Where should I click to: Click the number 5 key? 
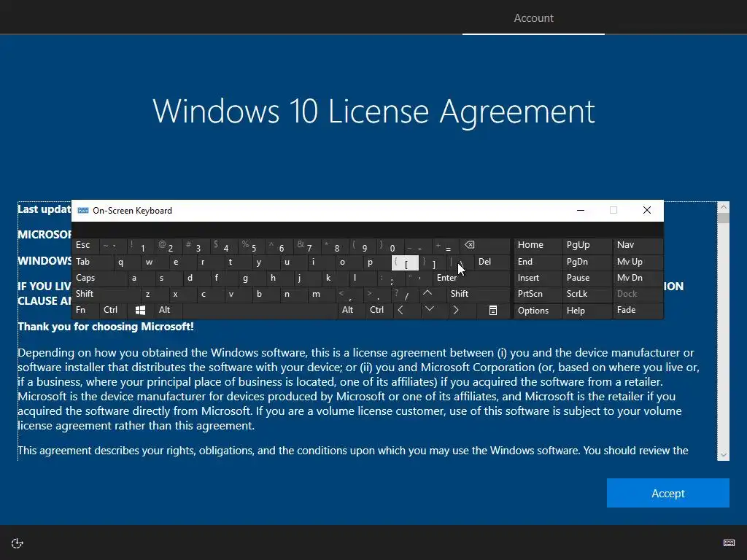coord(252,246)
